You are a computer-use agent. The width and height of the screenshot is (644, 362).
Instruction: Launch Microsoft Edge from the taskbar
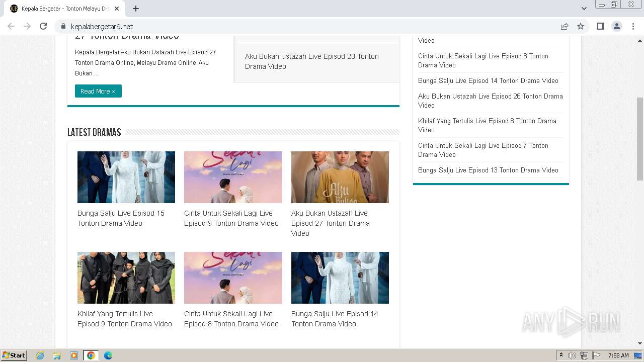point(108,355)
